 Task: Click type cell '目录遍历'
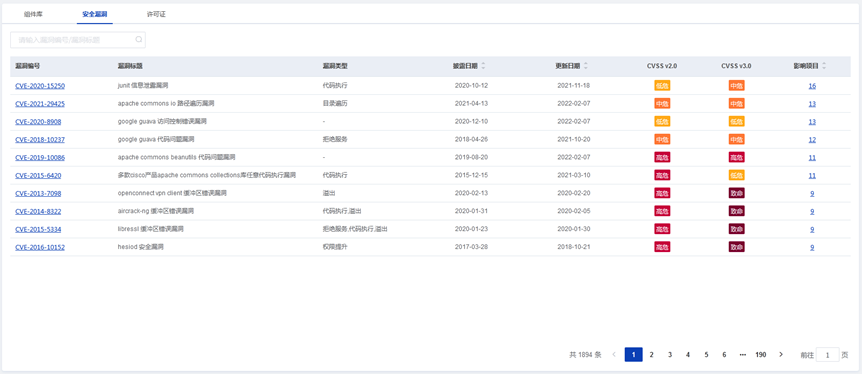pos(335,104)
